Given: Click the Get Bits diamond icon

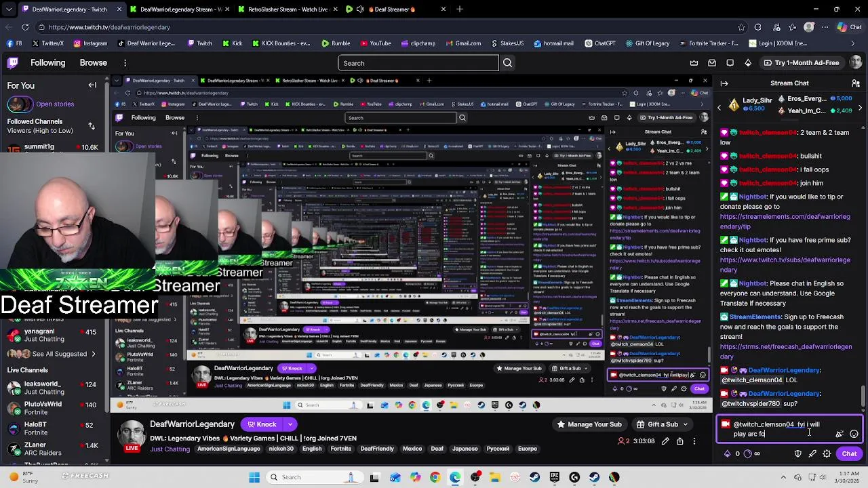Looking at the screenshot, I should point(748,63).
